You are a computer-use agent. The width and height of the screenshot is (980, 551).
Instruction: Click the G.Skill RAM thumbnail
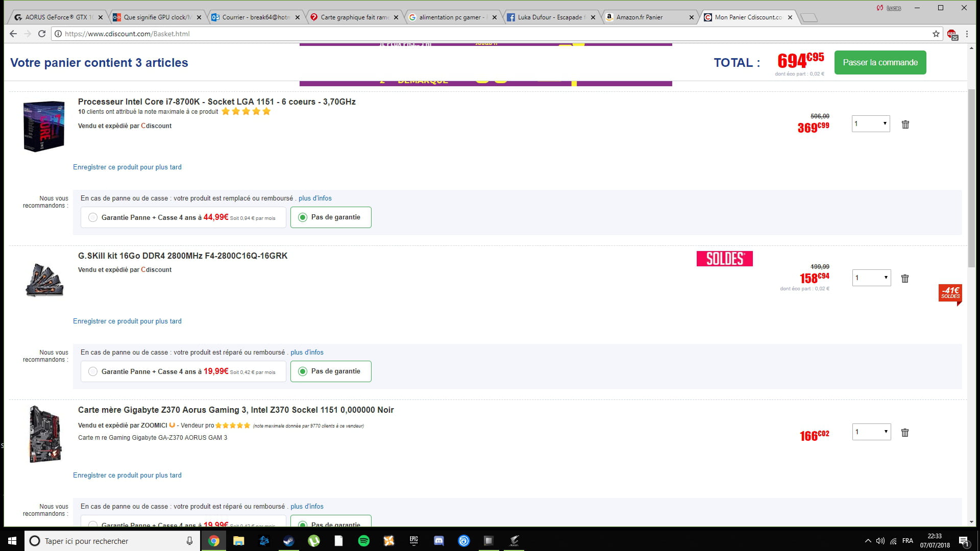click(x=44, y=280)
